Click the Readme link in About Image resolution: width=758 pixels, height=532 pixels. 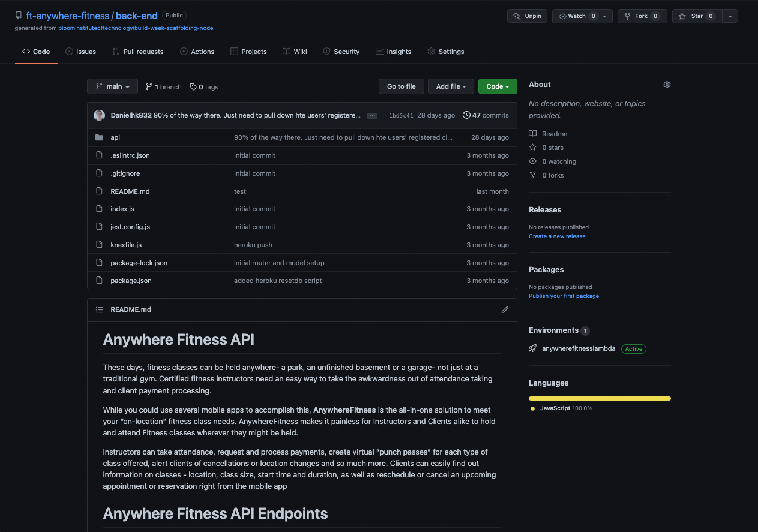pyautogui.click(x=555, y=134)
